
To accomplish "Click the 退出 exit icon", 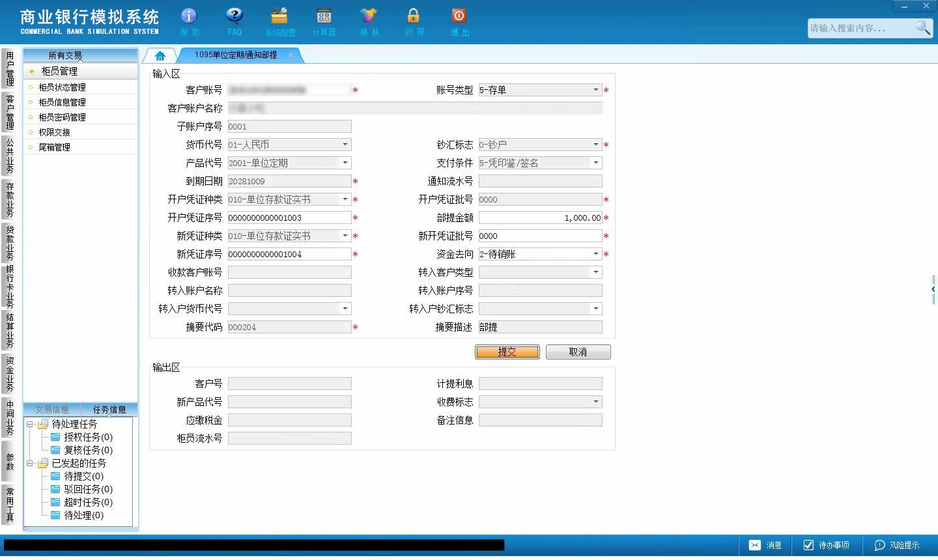I will tap(459, 21).
